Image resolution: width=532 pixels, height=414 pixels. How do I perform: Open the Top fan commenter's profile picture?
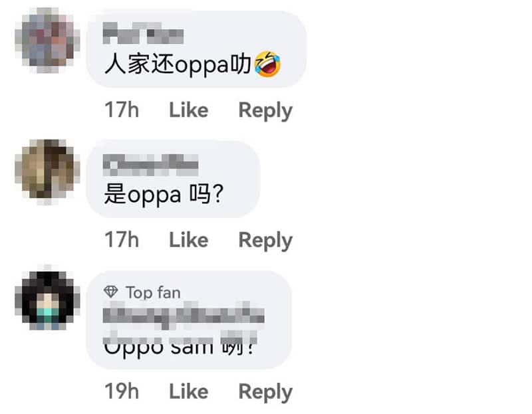(x=47, y=297)
